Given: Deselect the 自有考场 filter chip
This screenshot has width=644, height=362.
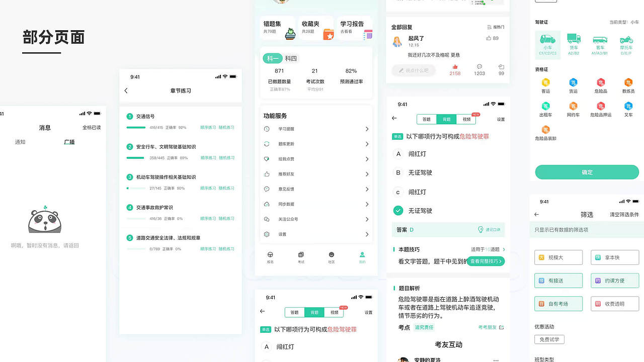Looking at the screenshot, I should (558, 304).
